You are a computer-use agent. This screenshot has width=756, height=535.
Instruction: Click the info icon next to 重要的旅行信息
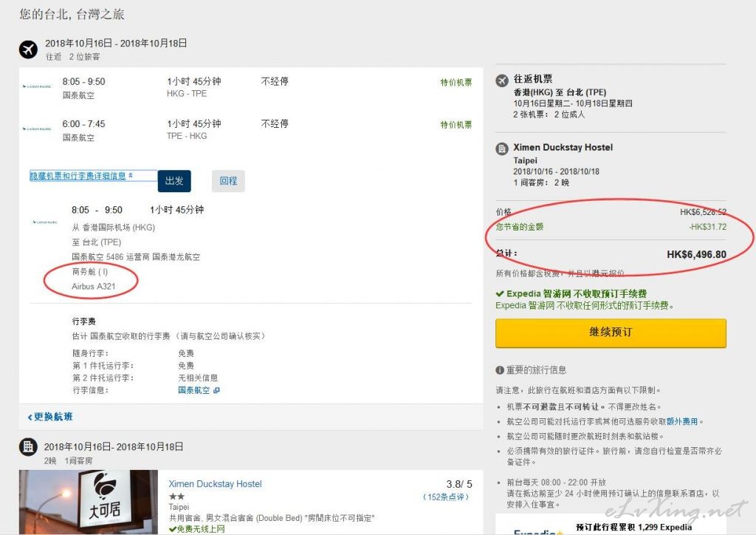tap(500, 370)
